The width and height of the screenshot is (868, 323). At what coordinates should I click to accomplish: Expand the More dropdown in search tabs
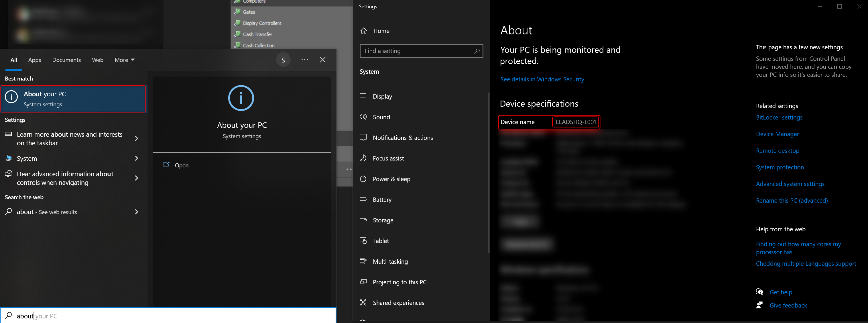click(x=124, y=60)
